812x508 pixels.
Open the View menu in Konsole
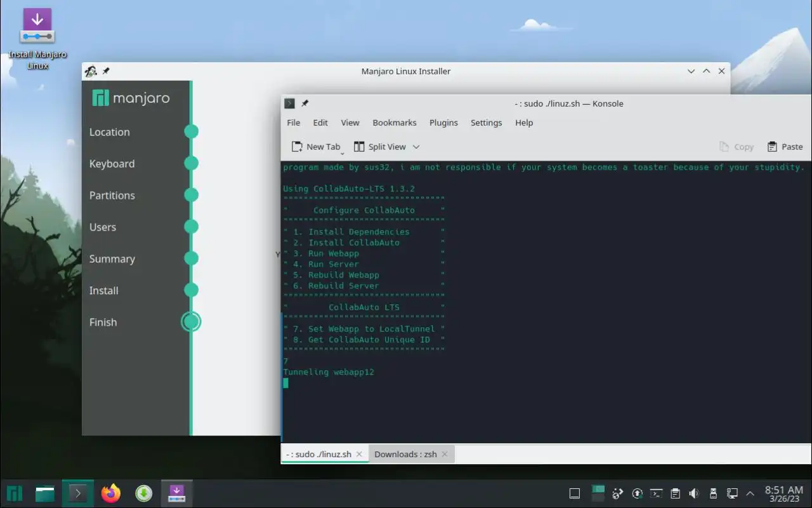pos(350,123)
